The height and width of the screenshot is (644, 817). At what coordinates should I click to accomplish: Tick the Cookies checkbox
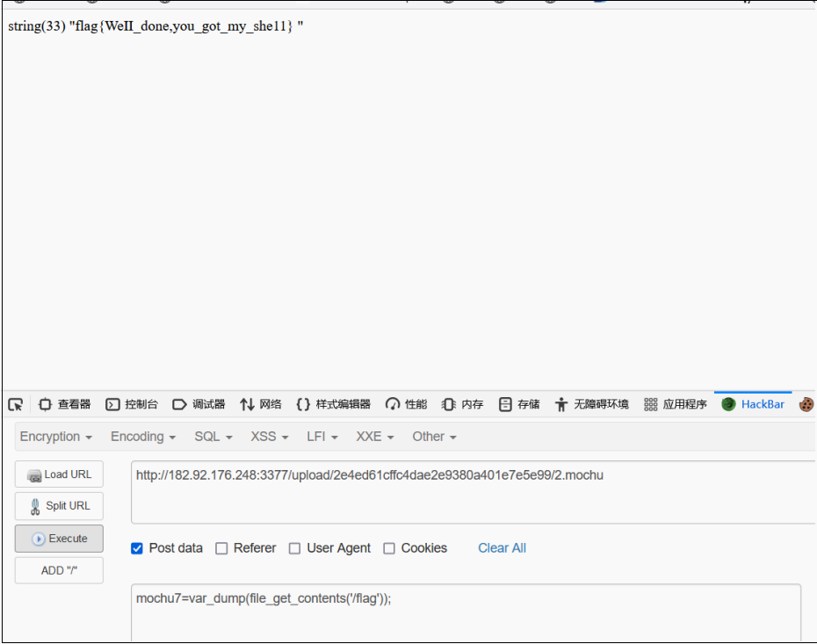[389, 548]
